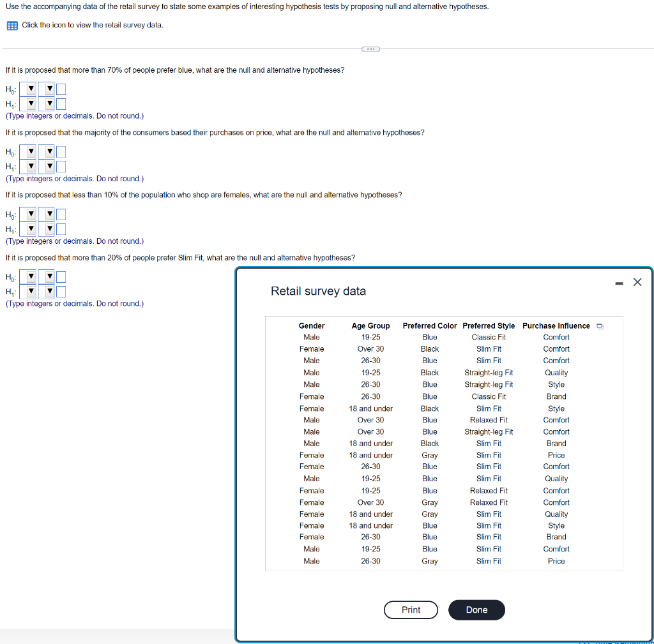
Task: Click H0 value box for blue question
Action: [x=61, y=89]
